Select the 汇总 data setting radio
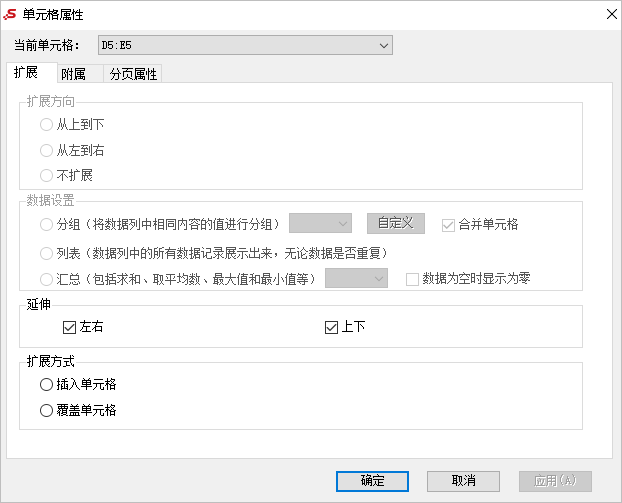Screen dimensions: 622x503 (46, 279)
